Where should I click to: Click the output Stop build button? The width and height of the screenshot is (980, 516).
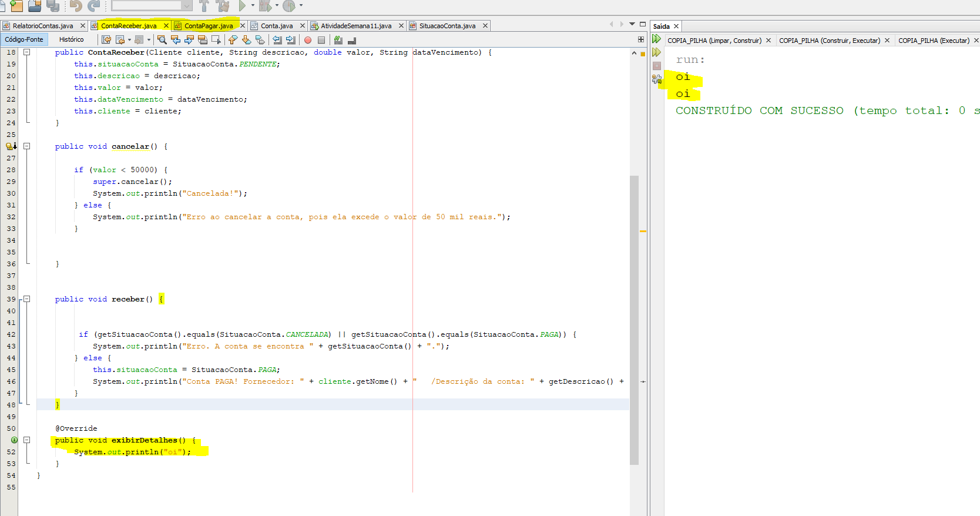(x=657, y=66)
